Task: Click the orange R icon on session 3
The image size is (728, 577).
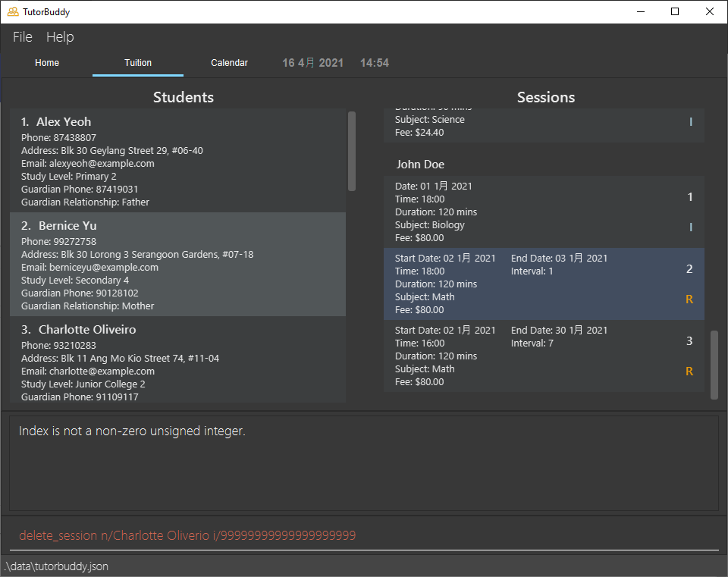Action: (689, 372)
